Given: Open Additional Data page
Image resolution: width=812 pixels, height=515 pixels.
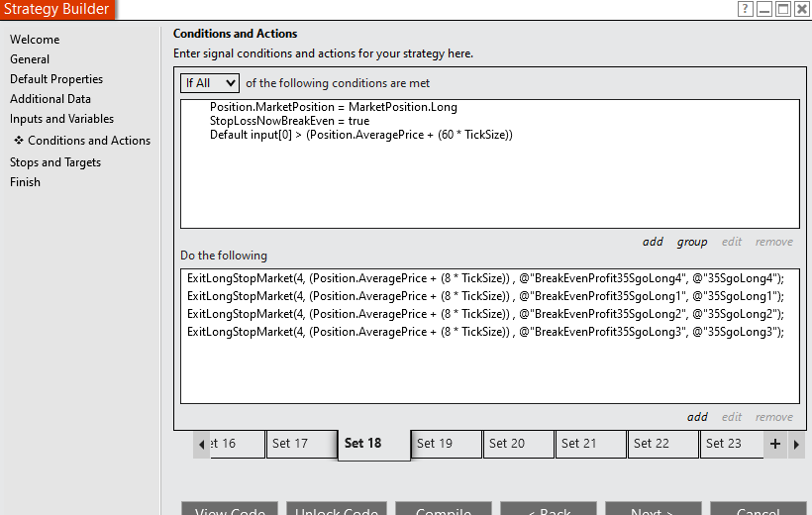Looking at the screenshot, I should (x=51, y=98).
